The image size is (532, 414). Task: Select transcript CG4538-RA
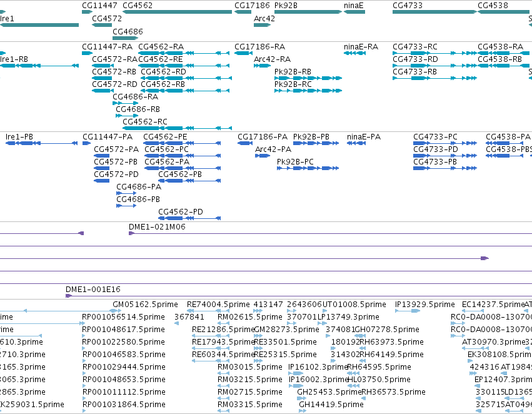[501, 47]
